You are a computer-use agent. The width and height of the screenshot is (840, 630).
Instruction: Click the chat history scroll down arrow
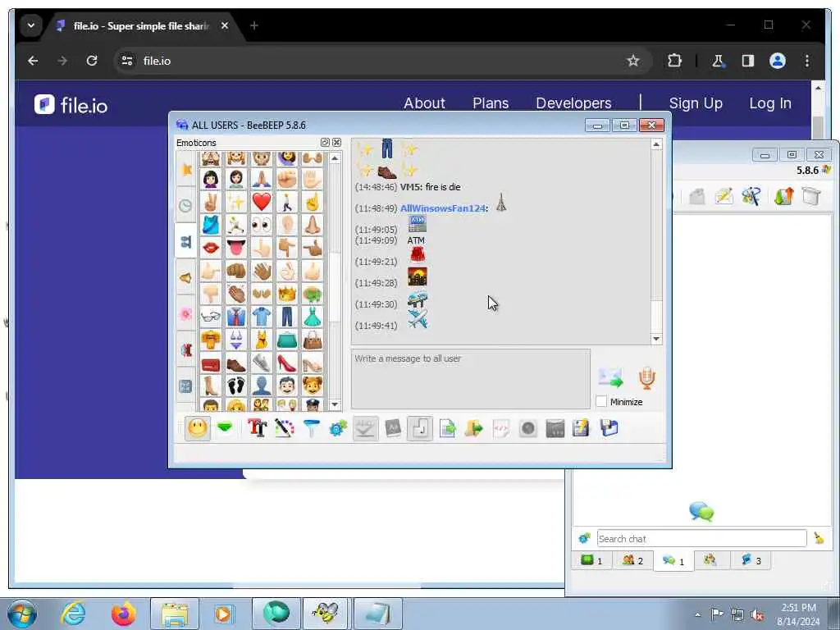coord(656,339)
